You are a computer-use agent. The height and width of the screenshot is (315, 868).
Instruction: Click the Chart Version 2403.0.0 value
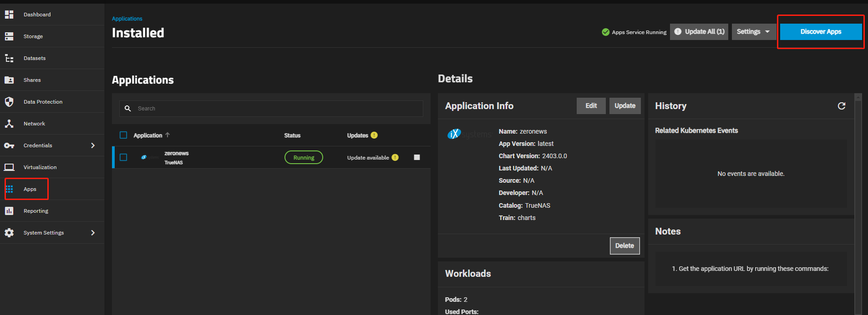tap(554, 156)
